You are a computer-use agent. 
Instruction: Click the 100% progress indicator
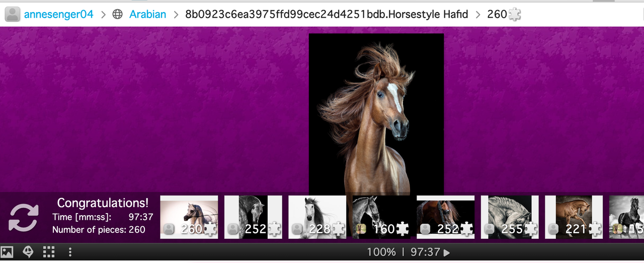(381, 252)
